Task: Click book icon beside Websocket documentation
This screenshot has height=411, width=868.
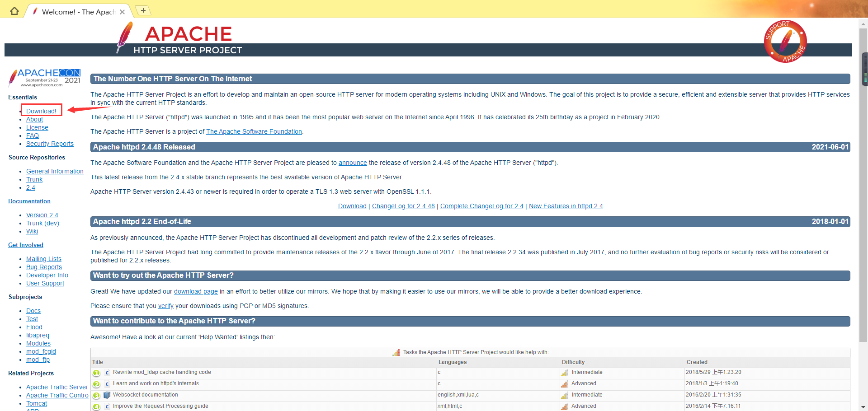Action: 107,395
